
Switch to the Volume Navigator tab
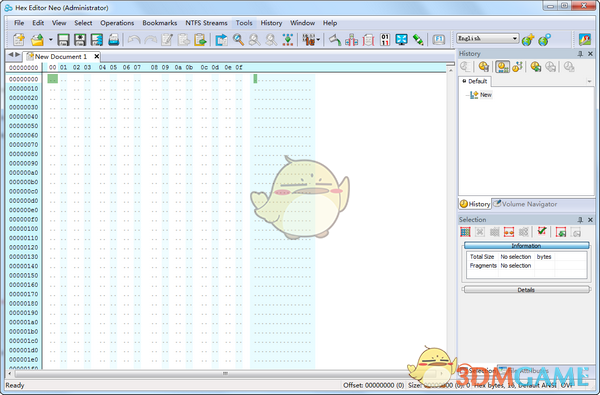coord(525,204)
